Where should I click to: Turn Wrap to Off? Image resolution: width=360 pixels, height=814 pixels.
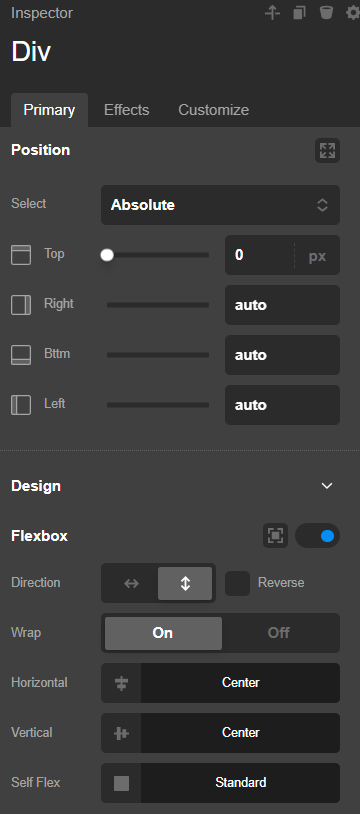tap(279, 633)
